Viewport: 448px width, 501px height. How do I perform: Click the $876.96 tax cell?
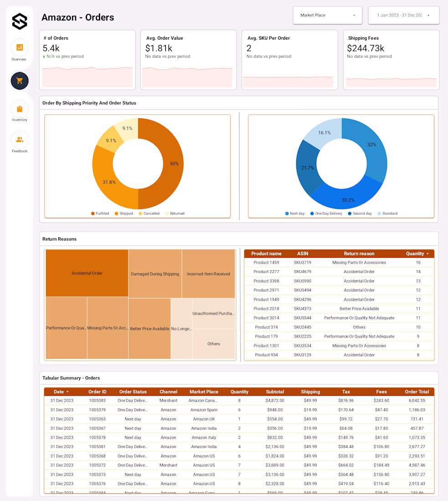coord(346,400)
